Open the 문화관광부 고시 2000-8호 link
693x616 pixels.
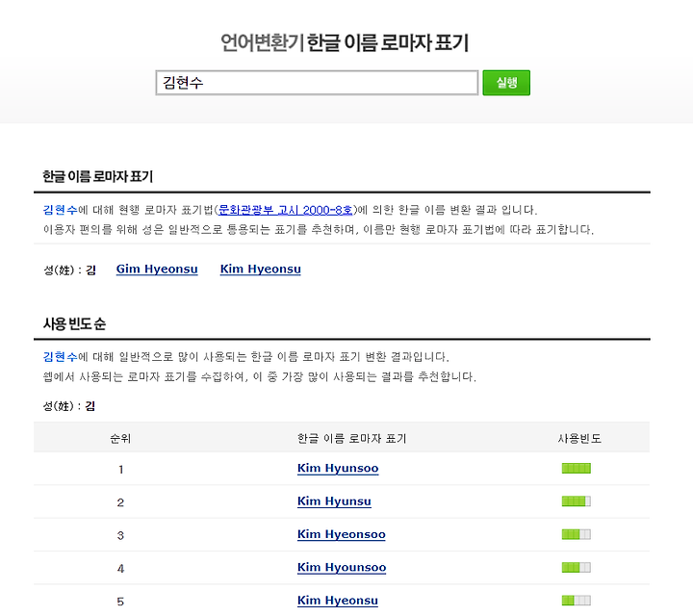(286, 210)
